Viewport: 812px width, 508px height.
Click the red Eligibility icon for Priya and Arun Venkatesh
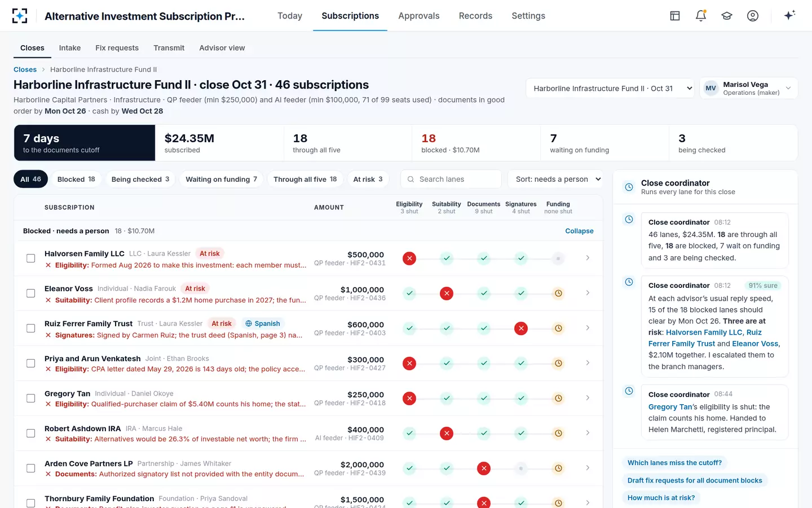pos(409,364)
